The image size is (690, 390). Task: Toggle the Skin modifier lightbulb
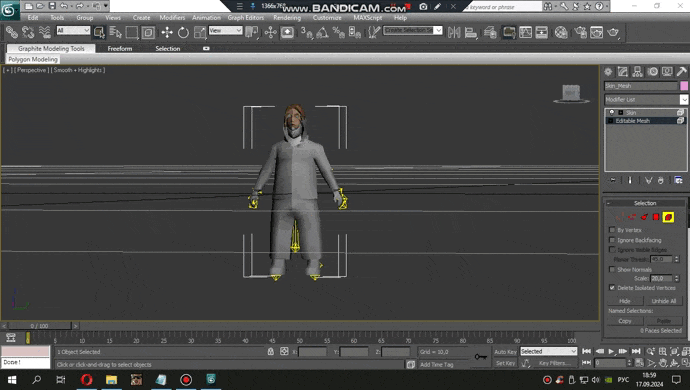(612, 113)
